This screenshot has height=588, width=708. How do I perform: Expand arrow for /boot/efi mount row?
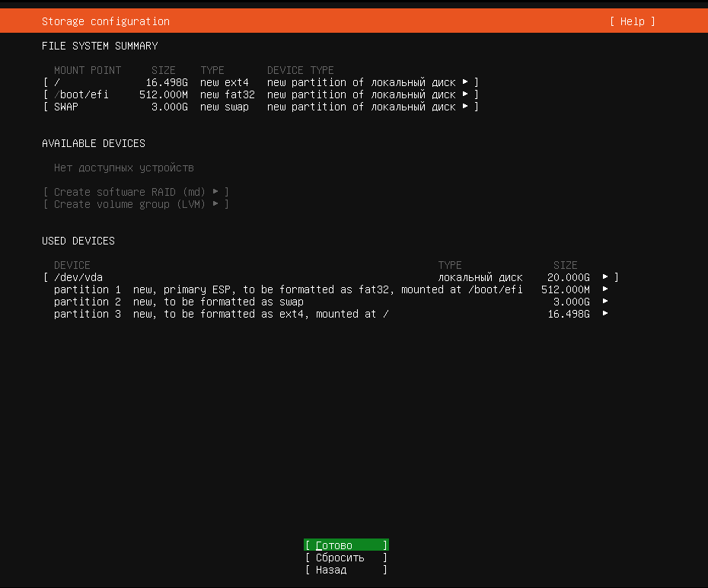[x=465, y=94]
